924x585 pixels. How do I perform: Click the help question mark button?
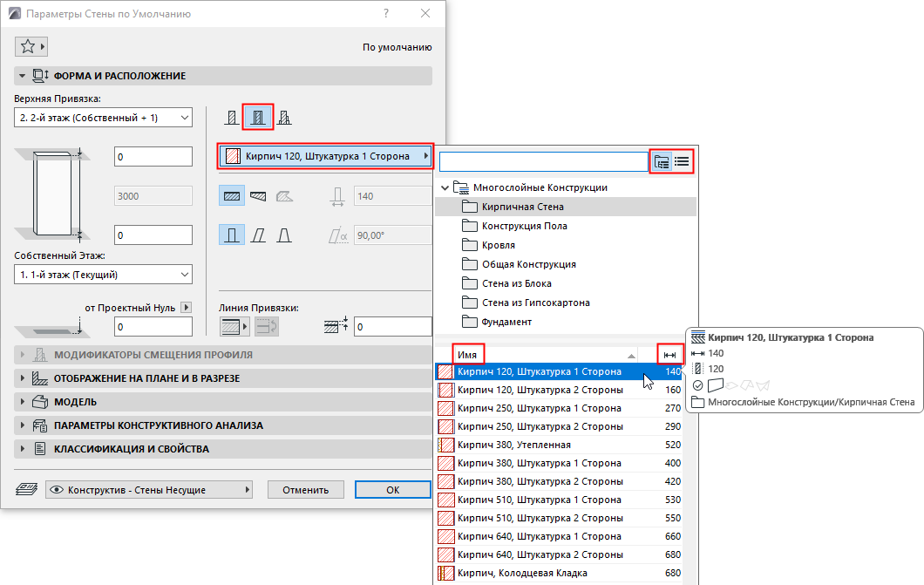point(386,13)
